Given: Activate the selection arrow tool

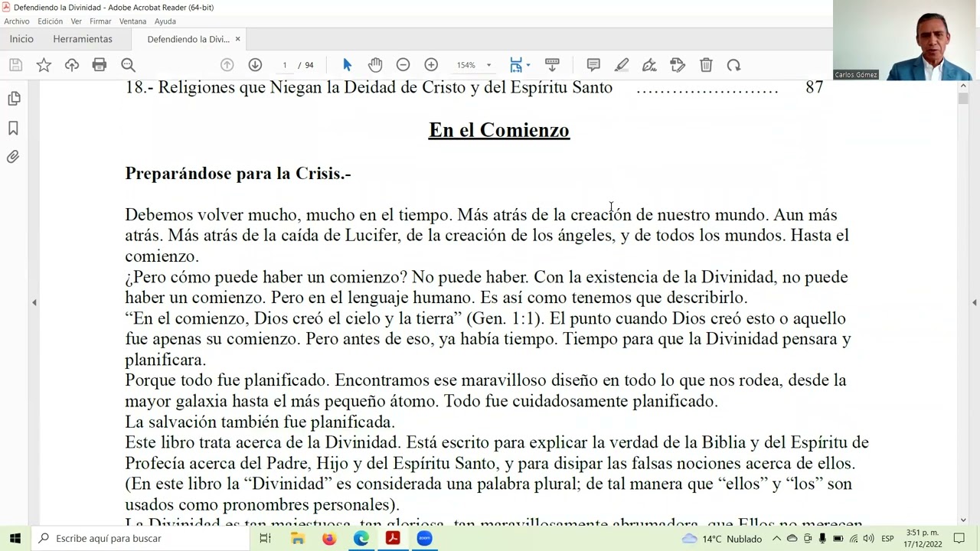Looking at the screenshot, I should tap(347, 65).
